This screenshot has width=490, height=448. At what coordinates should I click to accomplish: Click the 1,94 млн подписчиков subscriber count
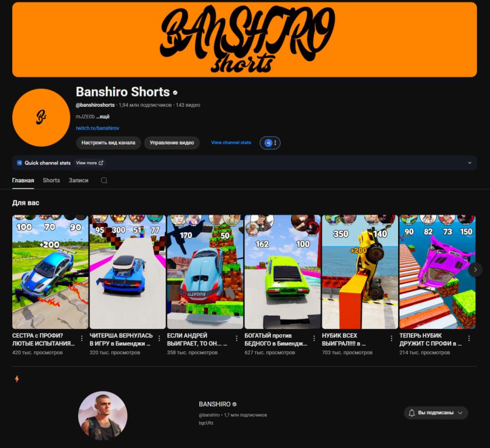(145, 105)
